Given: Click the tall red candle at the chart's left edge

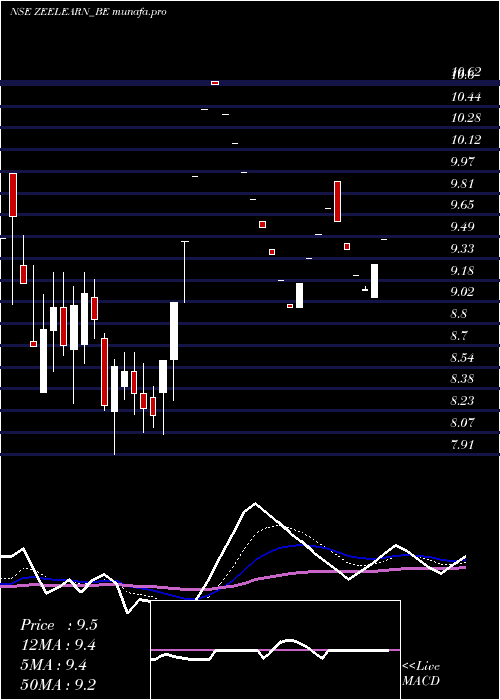Looking at the screenshot, I should (x=13, y=195).
